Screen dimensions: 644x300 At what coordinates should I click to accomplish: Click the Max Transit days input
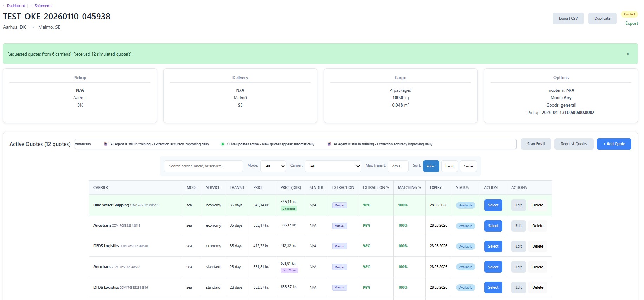pos(398,166)
